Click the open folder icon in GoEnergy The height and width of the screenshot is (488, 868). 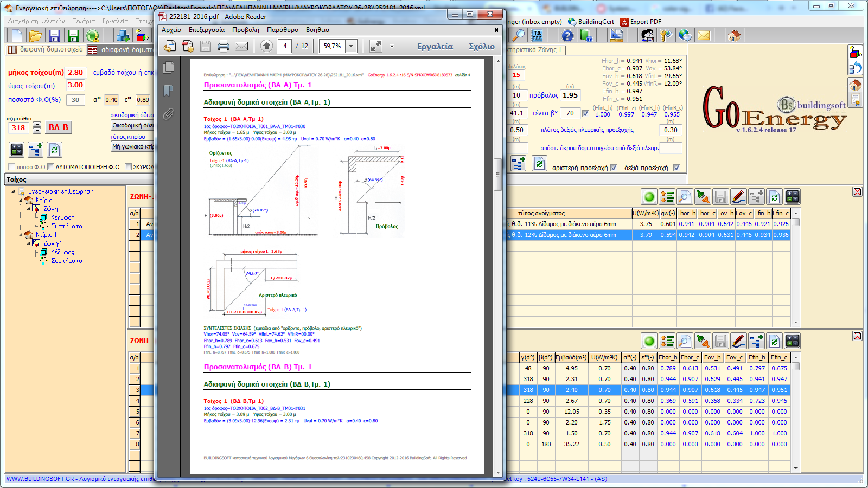pyautogui.click(x=35, y=36)
